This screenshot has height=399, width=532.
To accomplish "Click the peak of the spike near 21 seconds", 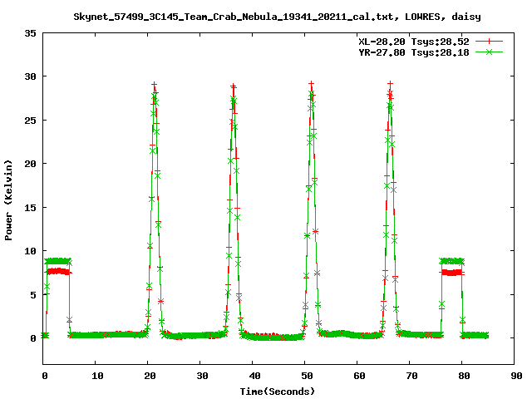I will coord(155,85).
